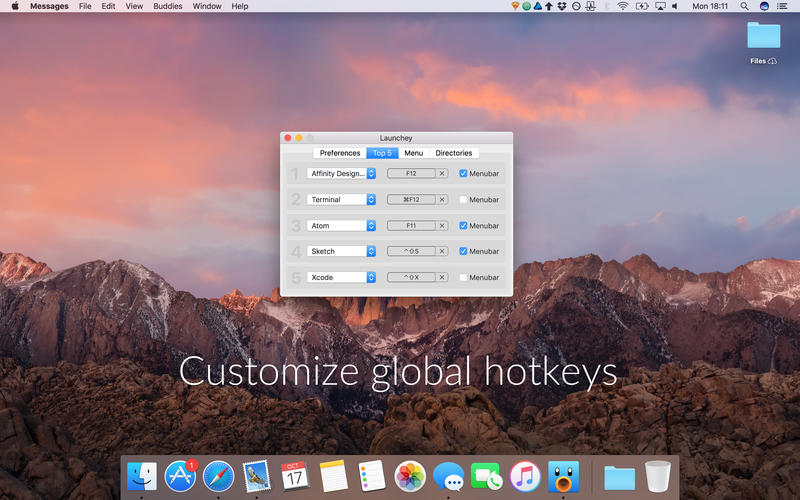Launch Photos from the Dock
The width and height of the screenshot is (800, 500).
410,476
